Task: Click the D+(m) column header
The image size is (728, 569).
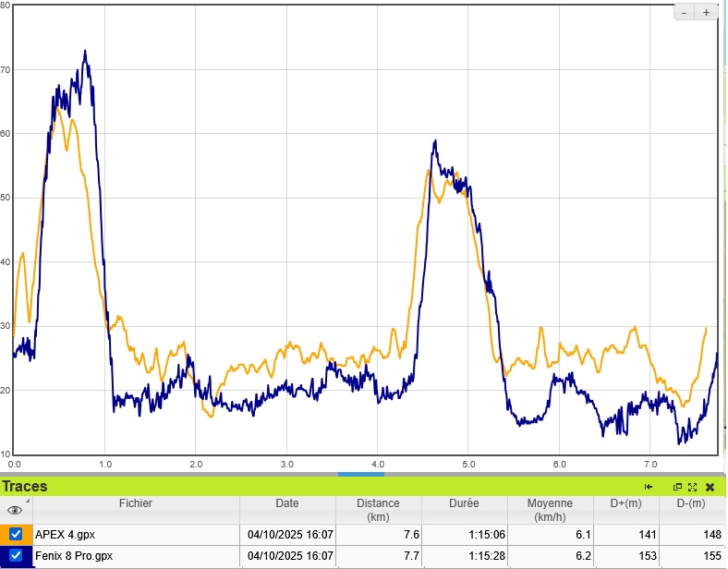Action: point(625,503)
